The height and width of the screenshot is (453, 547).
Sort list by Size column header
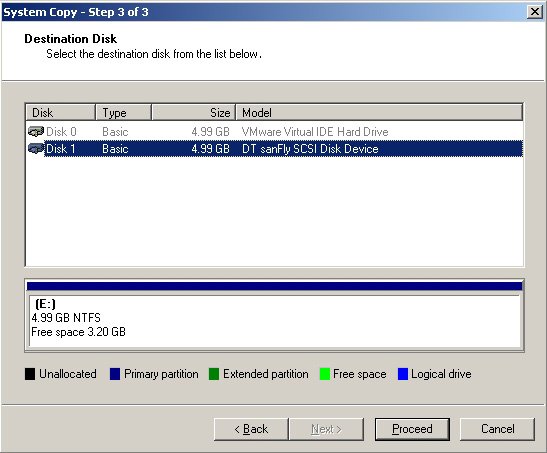click(194, 112)
